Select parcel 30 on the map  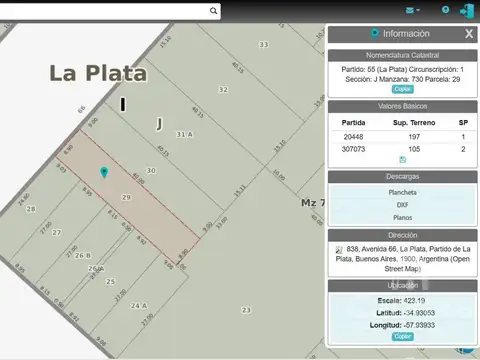click(151, 171)
